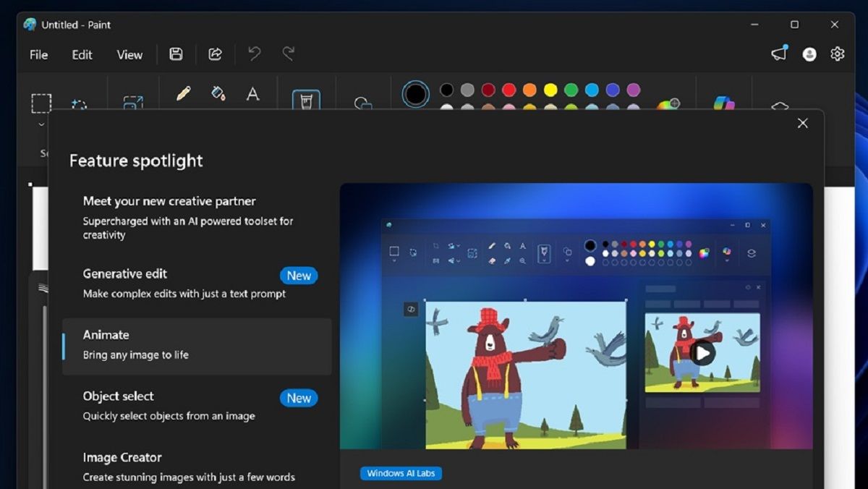868x489 pixels.
Task: Click the Save icon
Action: tap(175, 54)
